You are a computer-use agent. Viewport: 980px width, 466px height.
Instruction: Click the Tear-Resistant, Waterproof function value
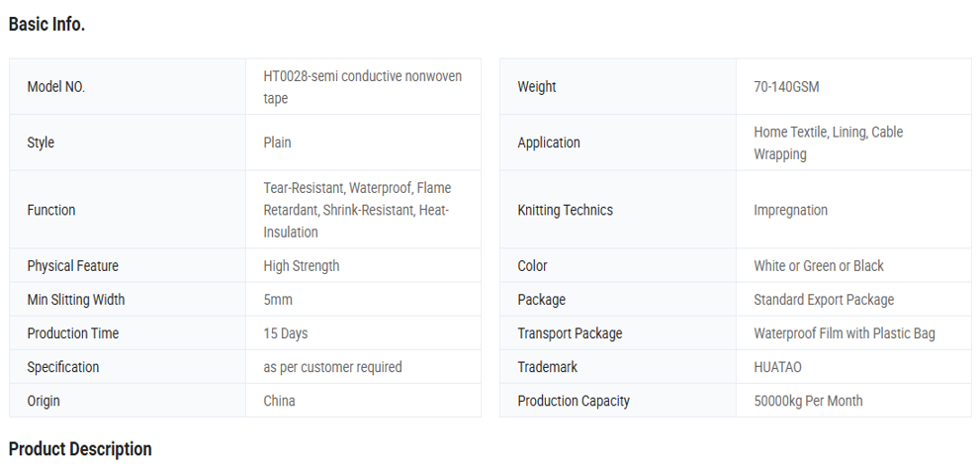(x=357, y=210)
